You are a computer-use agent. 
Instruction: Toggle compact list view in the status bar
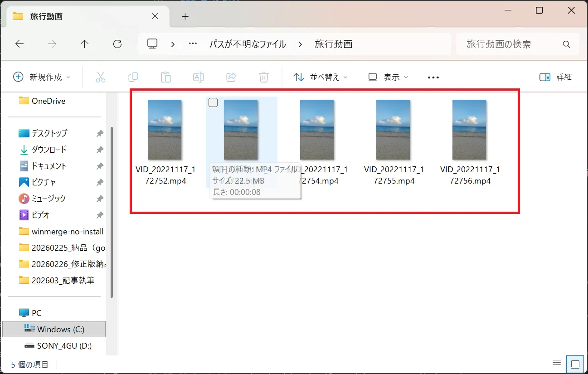click(x=557, y=363)
